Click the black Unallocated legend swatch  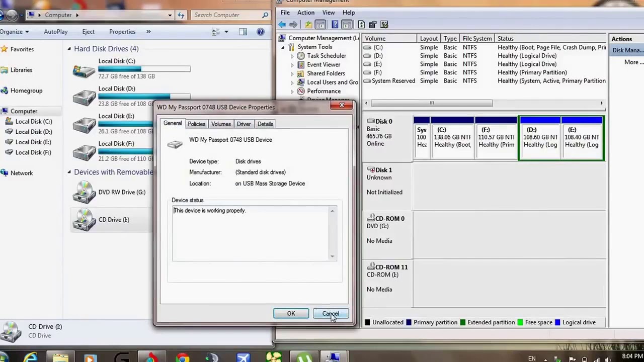pyautogui.click(x=367, y=322)
